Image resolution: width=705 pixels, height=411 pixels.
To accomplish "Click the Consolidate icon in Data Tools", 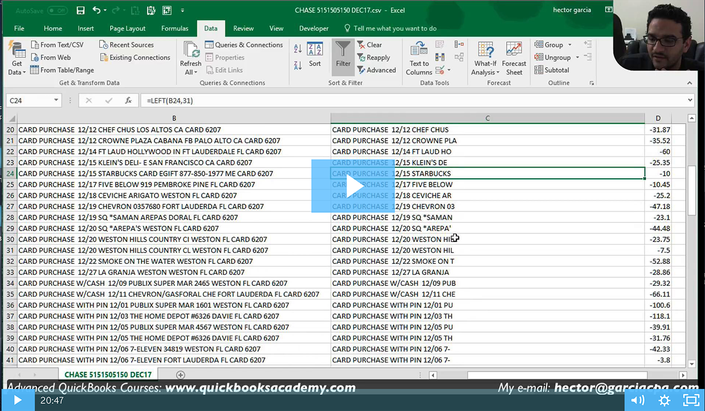I will pos(459,44).
